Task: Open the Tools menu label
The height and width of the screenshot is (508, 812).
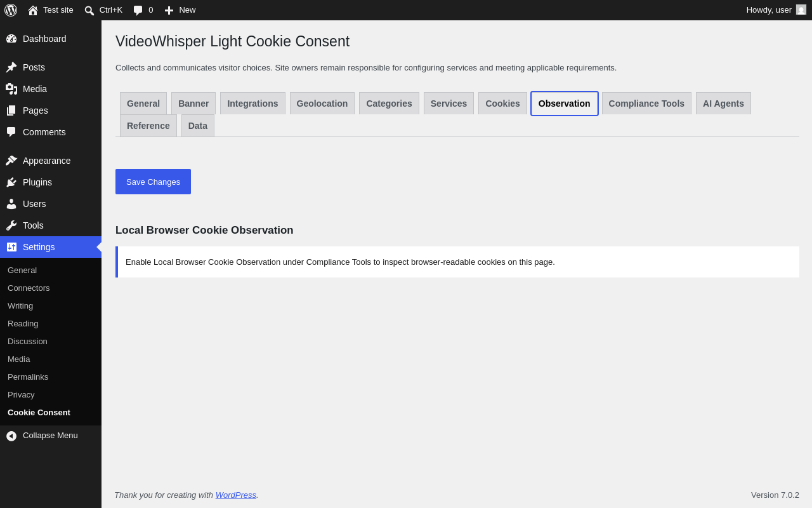Action: pos(33,225)
